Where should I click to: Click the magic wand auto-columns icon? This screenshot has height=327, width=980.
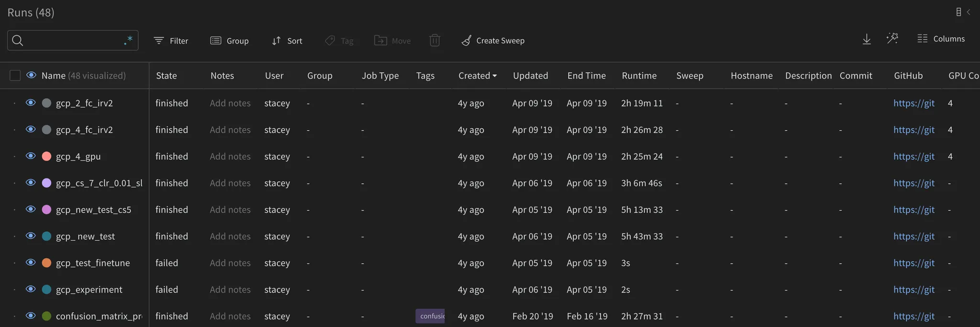892,39
